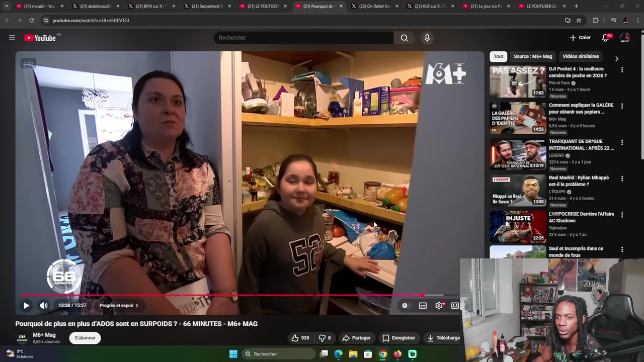Go back in browser history
This screenshot has width=644, height=362.
[x=7, y=20]
